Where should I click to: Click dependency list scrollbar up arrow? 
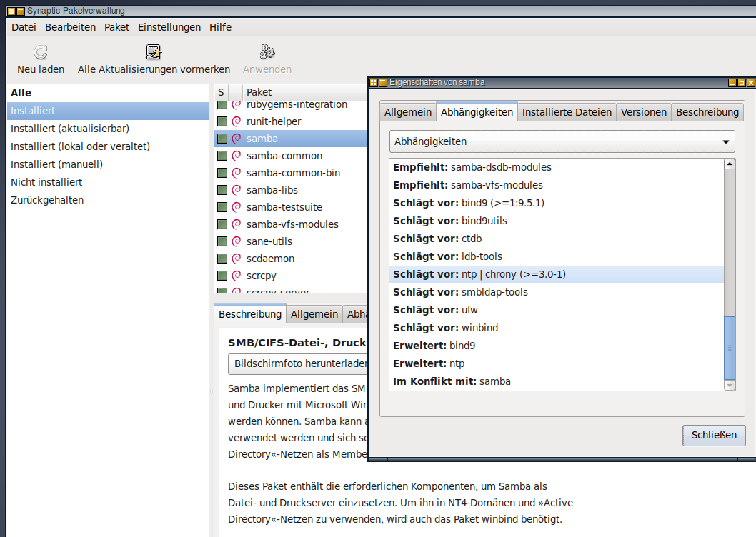pyautogui.click(x=730, y=164)
